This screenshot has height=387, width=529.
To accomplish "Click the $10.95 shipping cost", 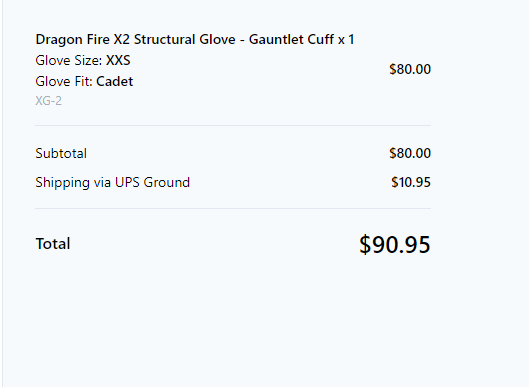I will pyautogui.click(x=411, y=183).
